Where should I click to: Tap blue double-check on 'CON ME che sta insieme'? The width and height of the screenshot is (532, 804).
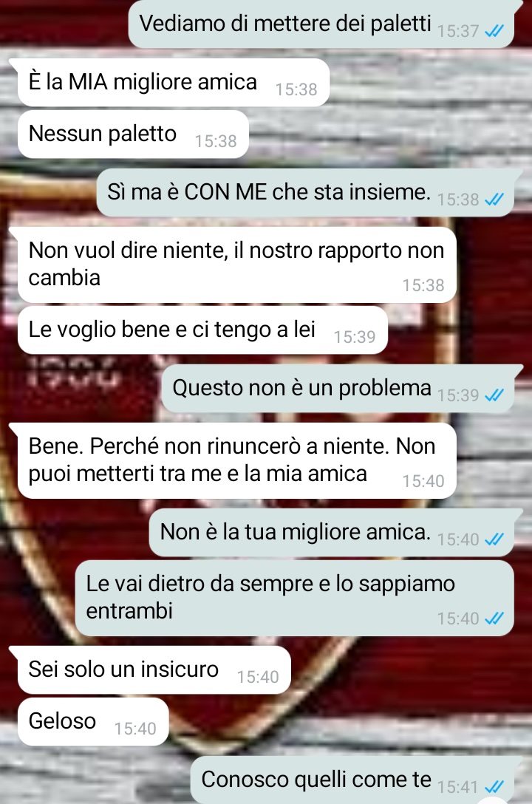494,199
